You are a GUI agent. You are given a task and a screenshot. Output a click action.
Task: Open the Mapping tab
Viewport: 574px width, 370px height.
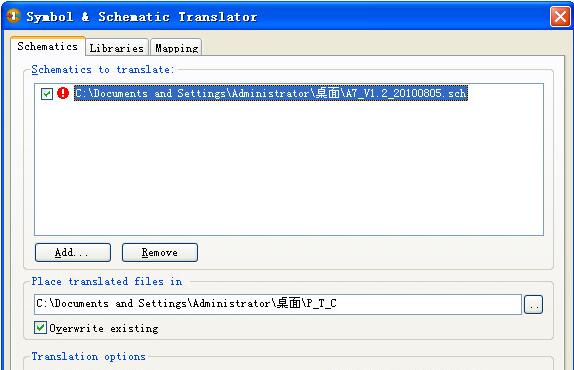(x=176, y=48)
